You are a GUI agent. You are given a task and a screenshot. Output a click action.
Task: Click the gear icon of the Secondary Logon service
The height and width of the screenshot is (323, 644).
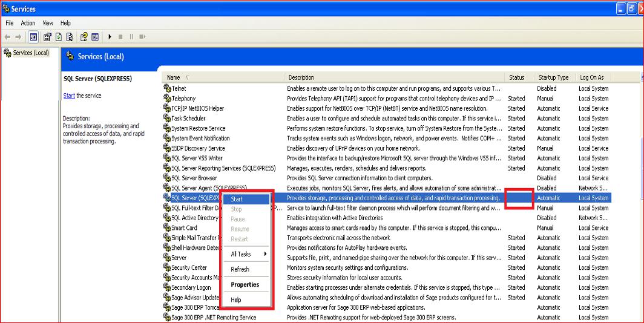pyautogui.click(x=167, y=287)
